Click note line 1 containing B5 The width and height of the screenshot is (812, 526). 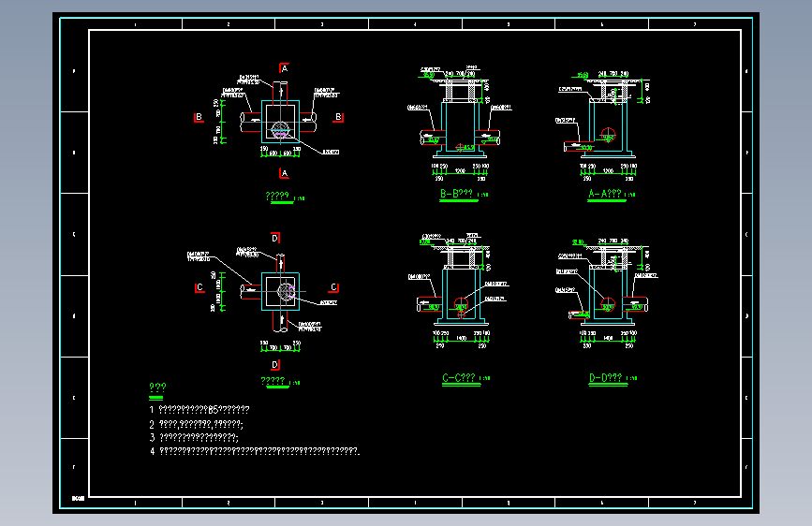(199, 410)
